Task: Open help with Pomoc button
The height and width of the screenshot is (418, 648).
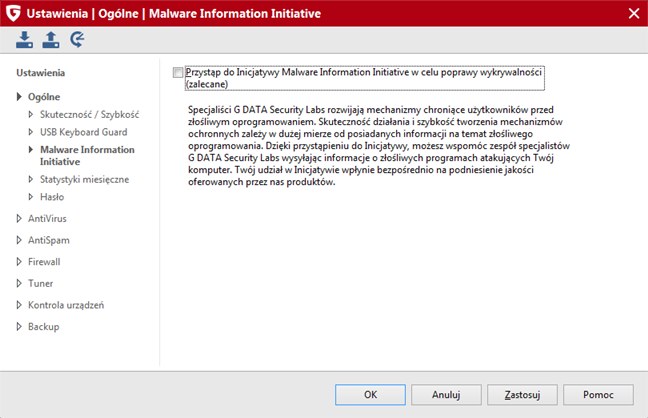Action: click(598, 395)
